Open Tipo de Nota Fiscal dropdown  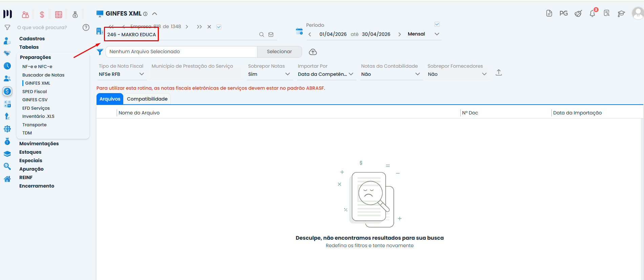pos(122,74)
